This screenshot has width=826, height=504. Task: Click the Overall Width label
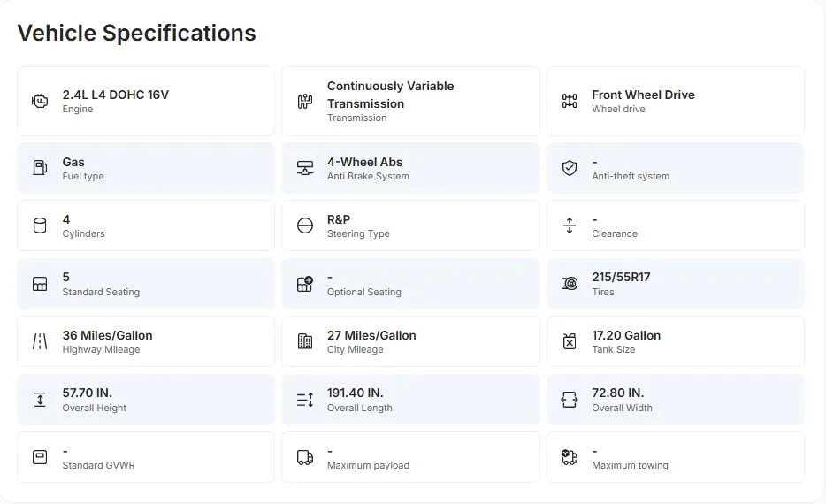pyautogui.click(x=622, y=408)
